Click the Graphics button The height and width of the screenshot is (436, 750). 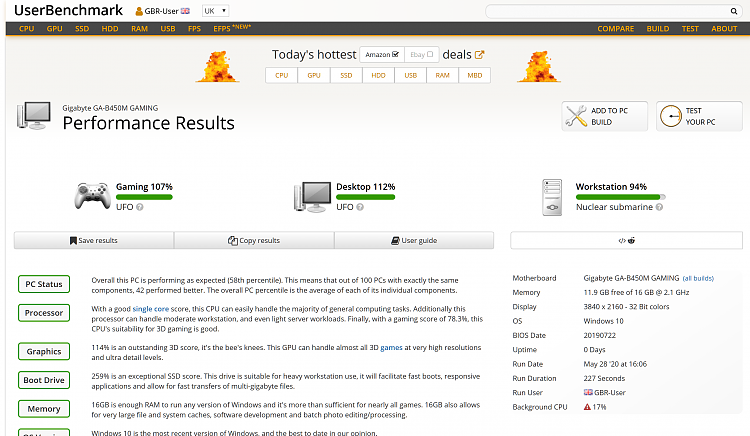coord(44,351)
